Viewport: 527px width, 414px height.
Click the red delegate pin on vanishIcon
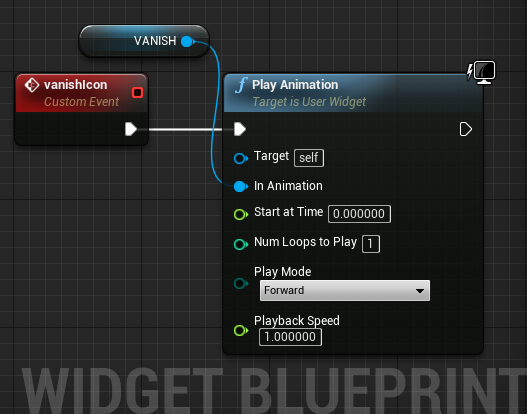tap(137, 92)
